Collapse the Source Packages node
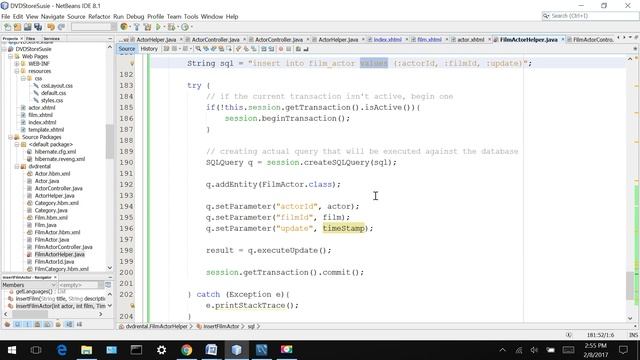Viewport: 640px width, 360px height. [10, 137]
